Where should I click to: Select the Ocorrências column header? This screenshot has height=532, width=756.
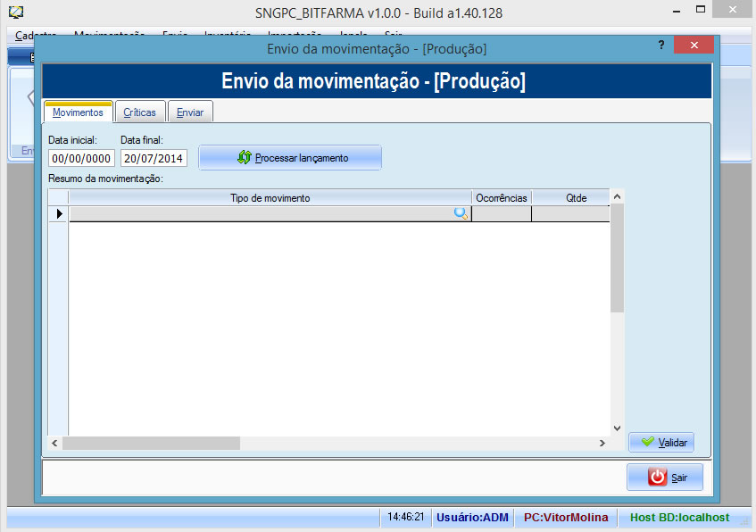[x=502, y=198]
